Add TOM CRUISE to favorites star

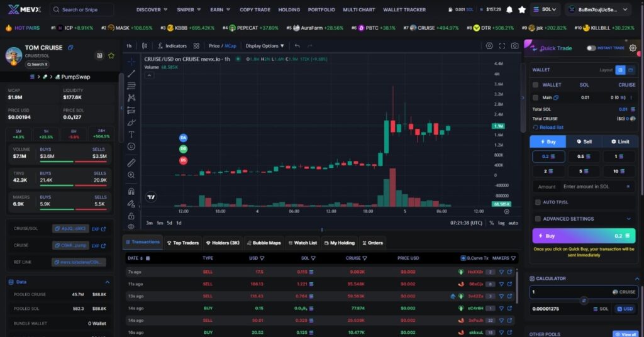[111, 55]
